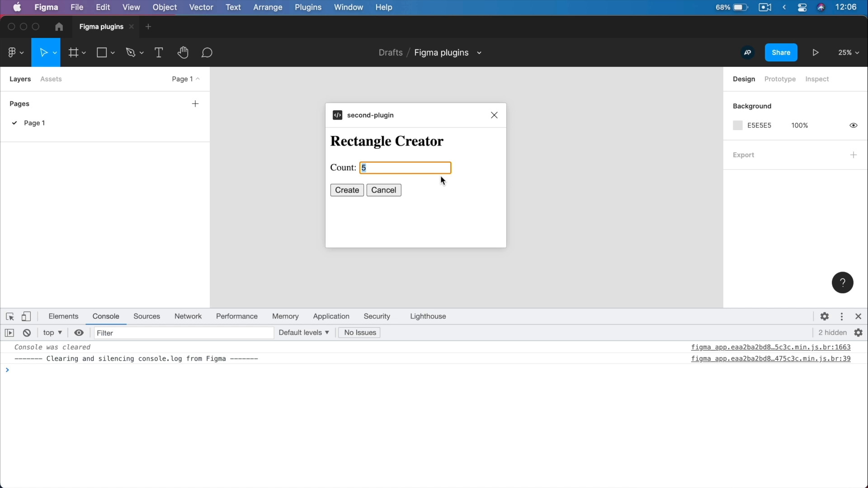Open the comment tool

point(207,53)
